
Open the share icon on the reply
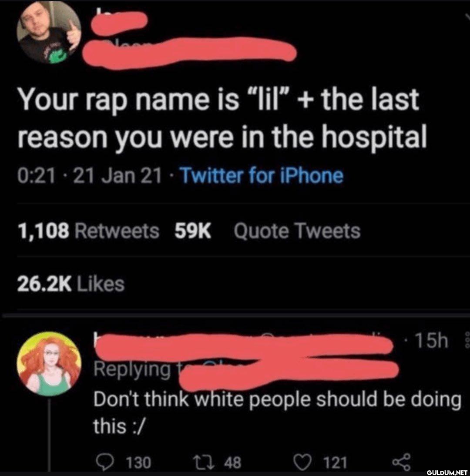click(x=401, y=462)
